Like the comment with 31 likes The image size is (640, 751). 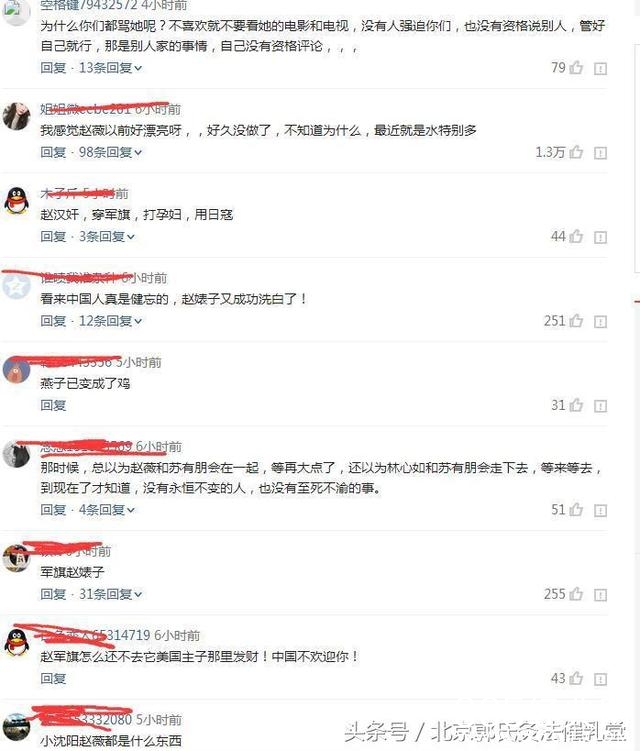[x=576, y=405]
